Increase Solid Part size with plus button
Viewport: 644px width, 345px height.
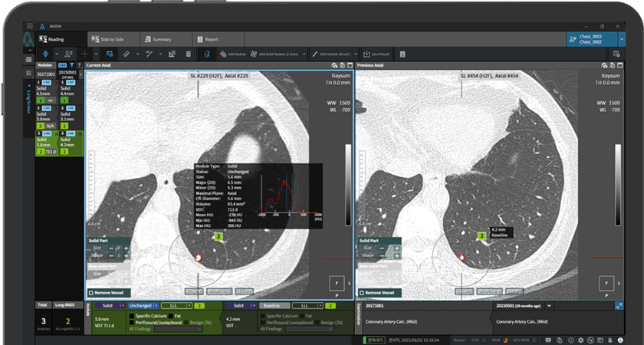tap(127, 248)
